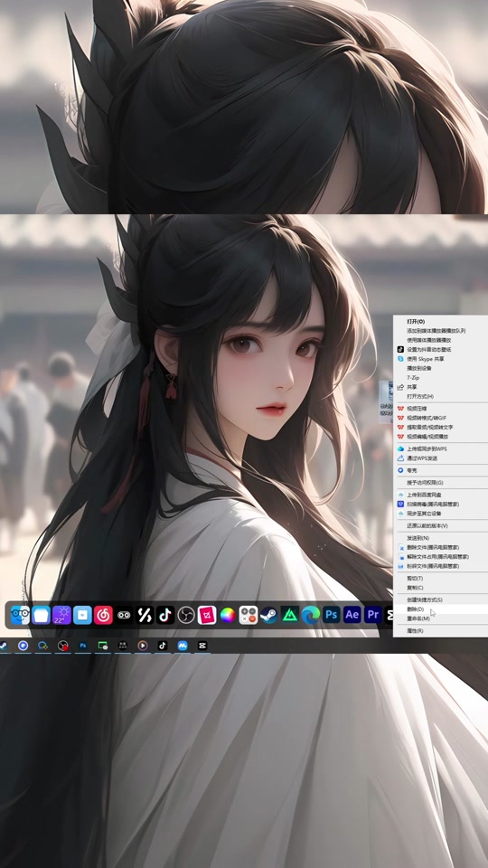Choose 重命名(M) in context menu

(440, 618)
